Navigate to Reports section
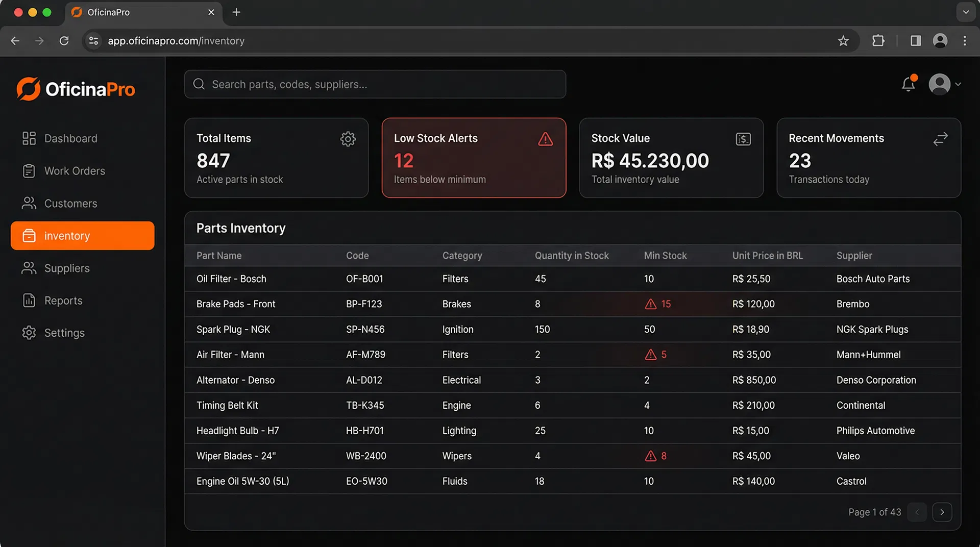The height and width of the screenshot is (547, 980). pos(63,301)
